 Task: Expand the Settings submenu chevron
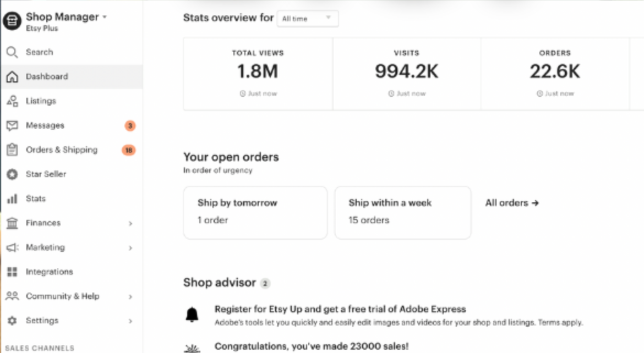tap(130, 321)
